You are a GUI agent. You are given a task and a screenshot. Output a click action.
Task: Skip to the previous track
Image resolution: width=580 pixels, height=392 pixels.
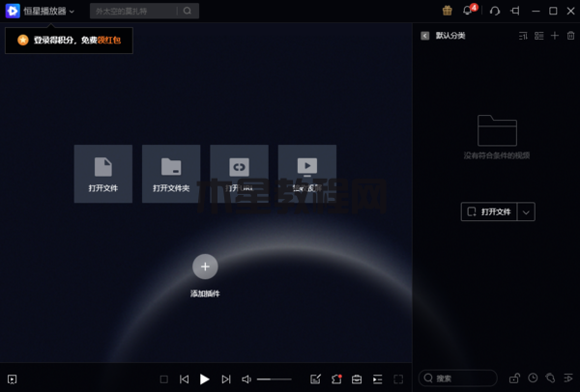pos(185,379)
